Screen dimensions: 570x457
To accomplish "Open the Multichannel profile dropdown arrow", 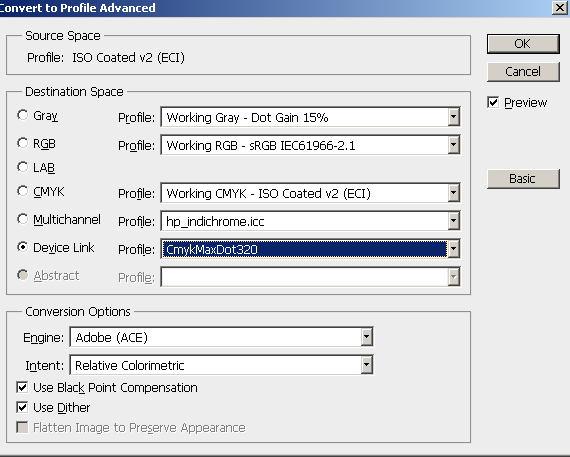I will tap(453, 221).
